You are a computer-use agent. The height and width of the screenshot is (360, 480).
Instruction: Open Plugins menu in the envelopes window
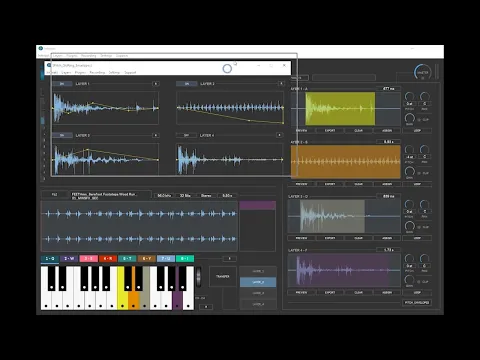(80, 72)
